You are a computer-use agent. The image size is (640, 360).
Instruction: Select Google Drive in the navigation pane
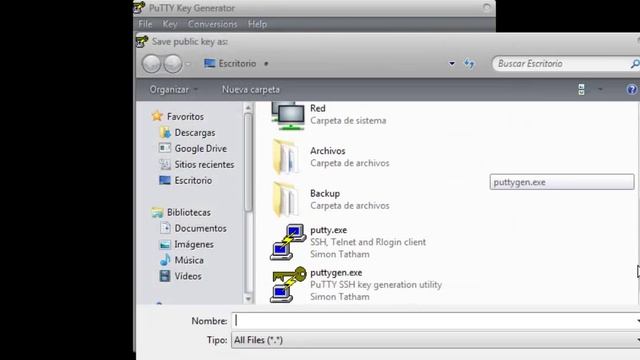pyautogui.click(x=200, y=149)
